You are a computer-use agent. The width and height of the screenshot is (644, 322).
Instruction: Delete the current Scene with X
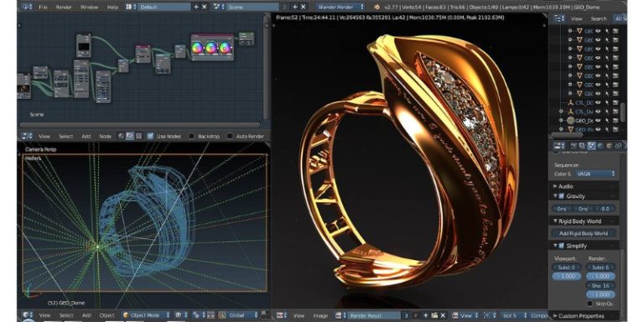click(x=303, y=7)
